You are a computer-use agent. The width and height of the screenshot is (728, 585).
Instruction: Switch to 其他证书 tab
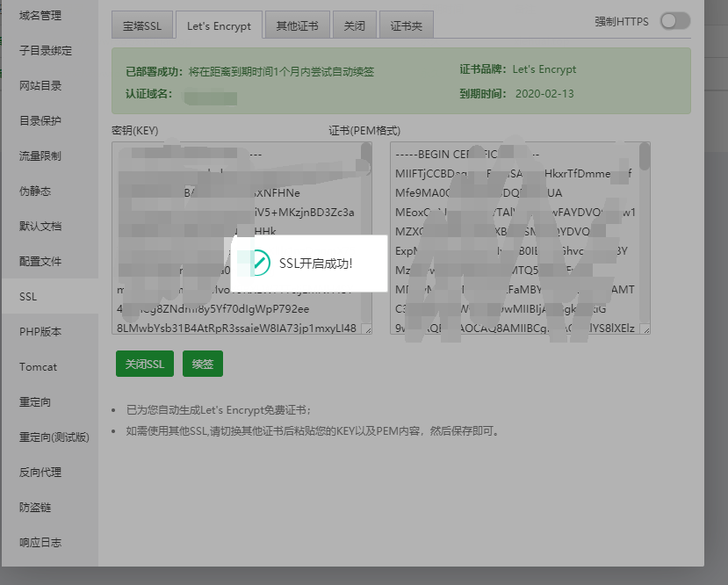tap(297, 25)
